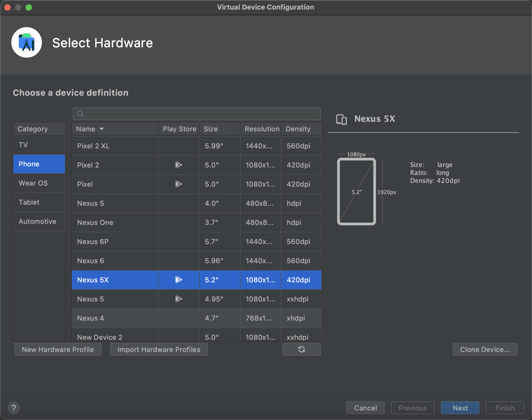This screenshot has height=420, width=532.
Task: Click New Hardware Profile button
Action: pyautogui.click(x=58, y=349)
